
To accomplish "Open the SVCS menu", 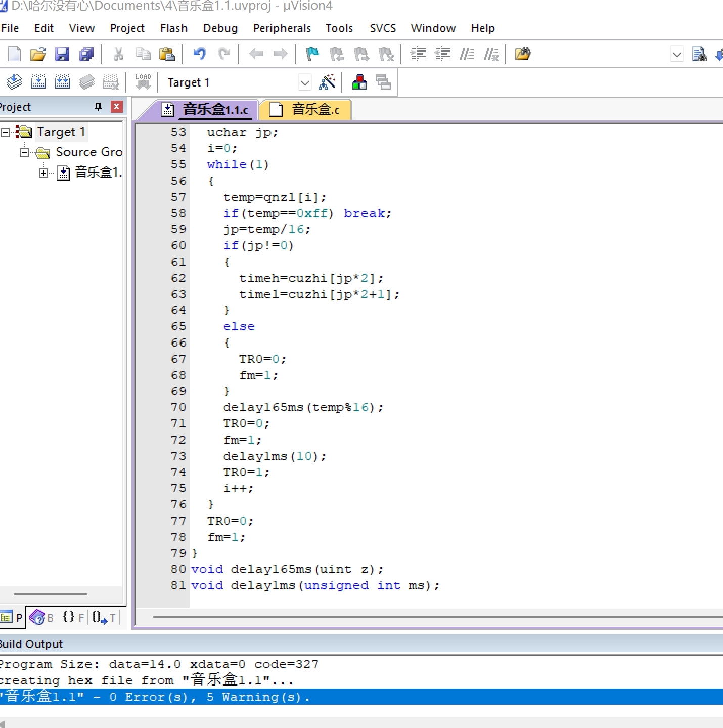I will point(383,28).
